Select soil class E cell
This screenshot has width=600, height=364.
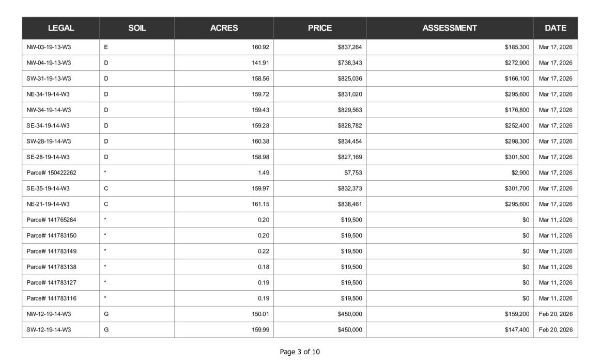click(106, 47)
